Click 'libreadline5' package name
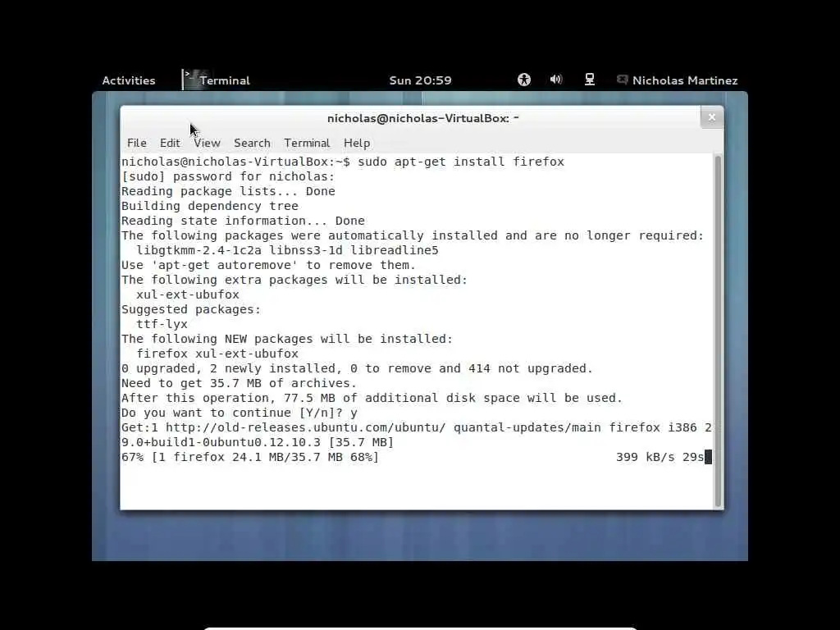The image size is (840, 630). point(395,250)
